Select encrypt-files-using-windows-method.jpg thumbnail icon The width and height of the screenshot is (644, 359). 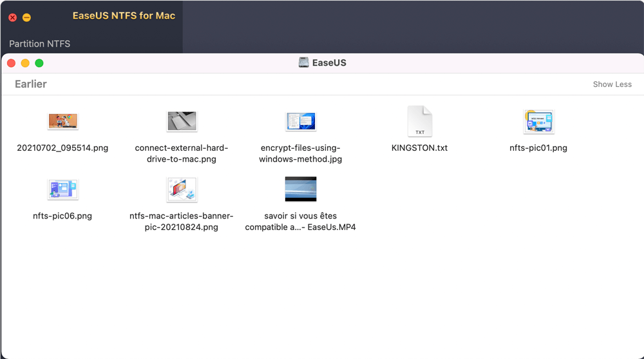pyautogui.click(x=301, y=121)
